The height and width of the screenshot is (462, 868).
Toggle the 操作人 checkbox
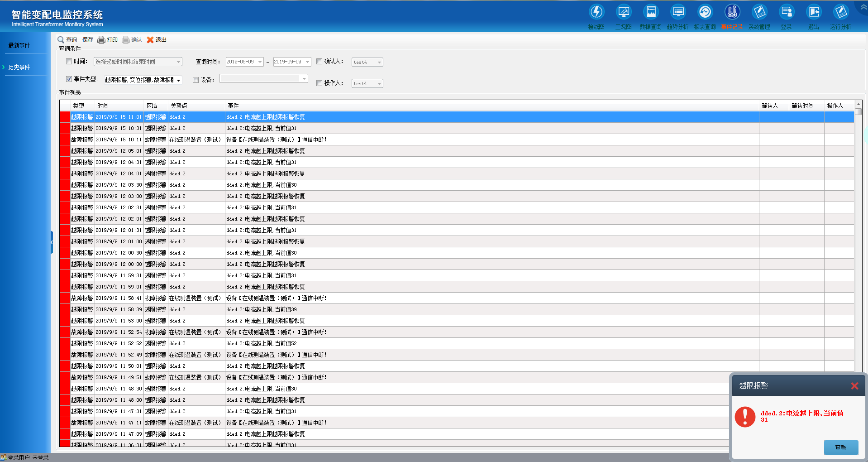[x=320, y=83]
